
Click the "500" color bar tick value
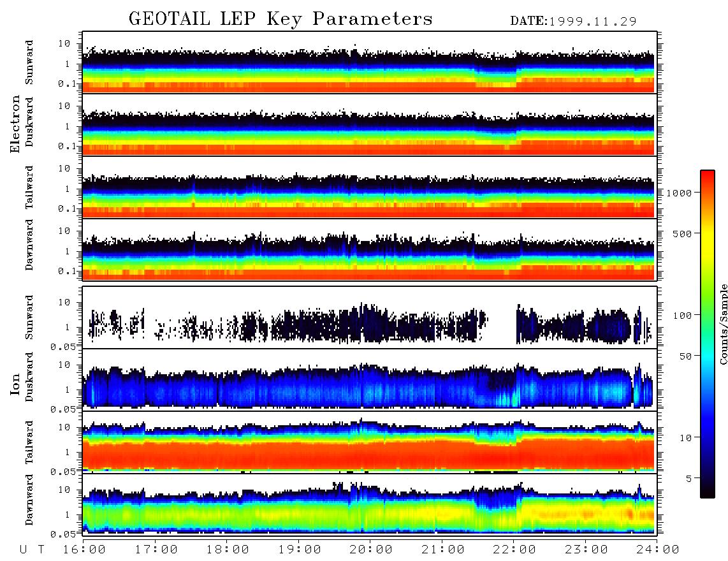pos(681,233)
